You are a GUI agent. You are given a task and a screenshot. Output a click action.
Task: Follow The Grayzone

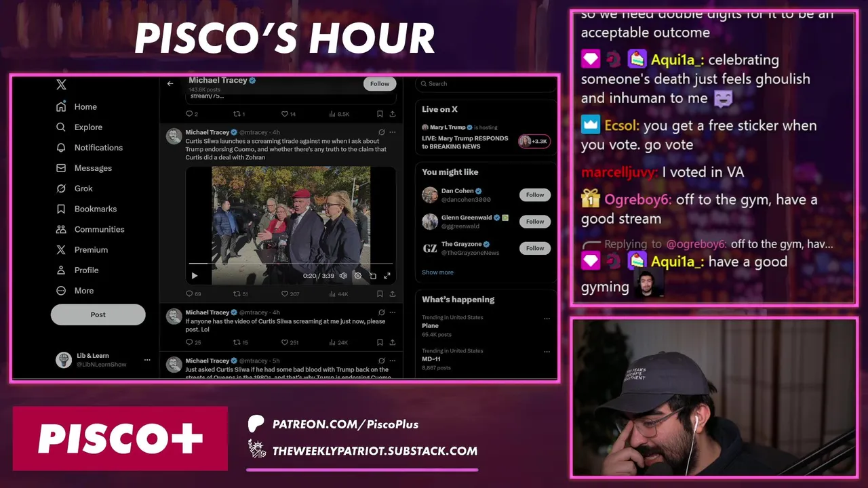pos(535,248)
